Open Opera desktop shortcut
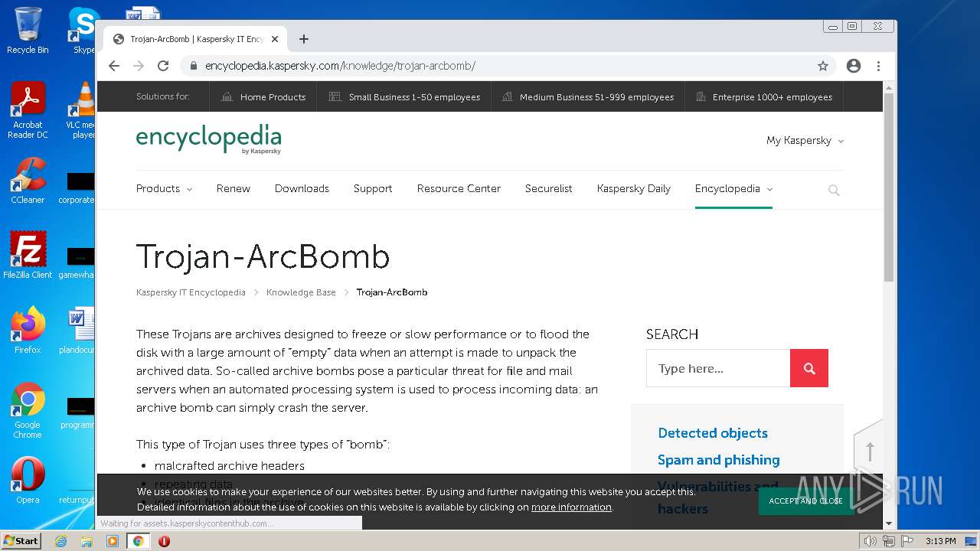The height and width of the screenshot is (551, 980). click(x=28, y=481)
